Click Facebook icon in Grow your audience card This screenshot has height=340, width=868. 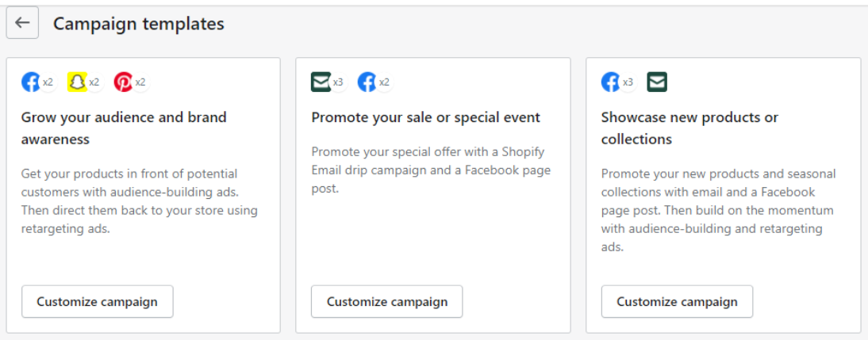31,82
